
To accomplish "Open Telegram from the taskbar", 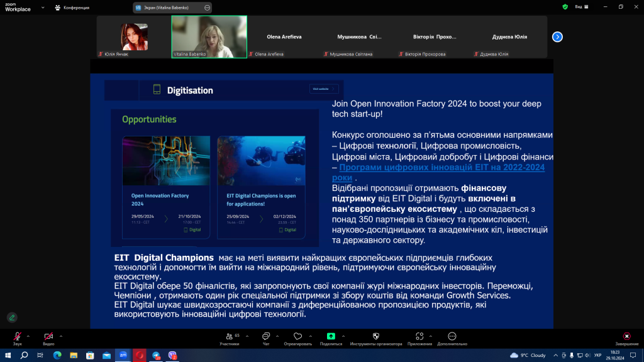I will pos(156,355).
